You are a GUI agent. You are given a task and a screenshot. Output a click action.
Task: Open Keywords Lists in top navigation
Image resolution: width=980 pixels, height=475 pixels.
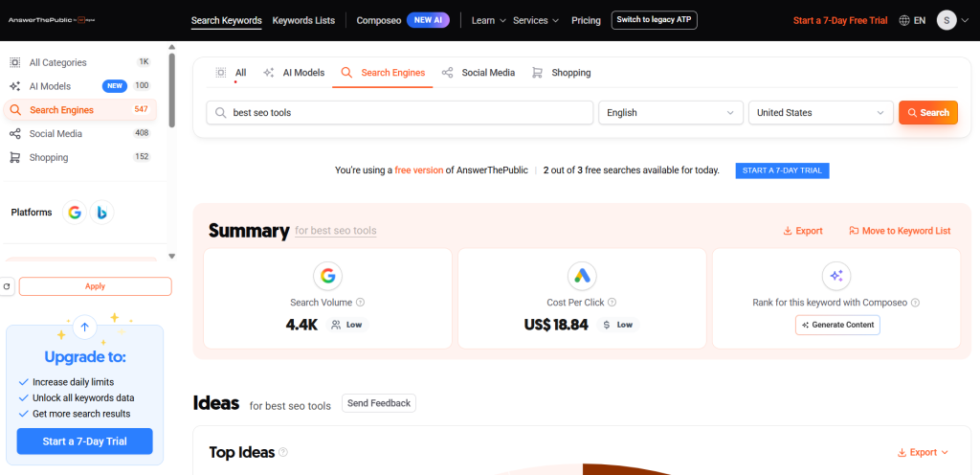coord(303,20)
